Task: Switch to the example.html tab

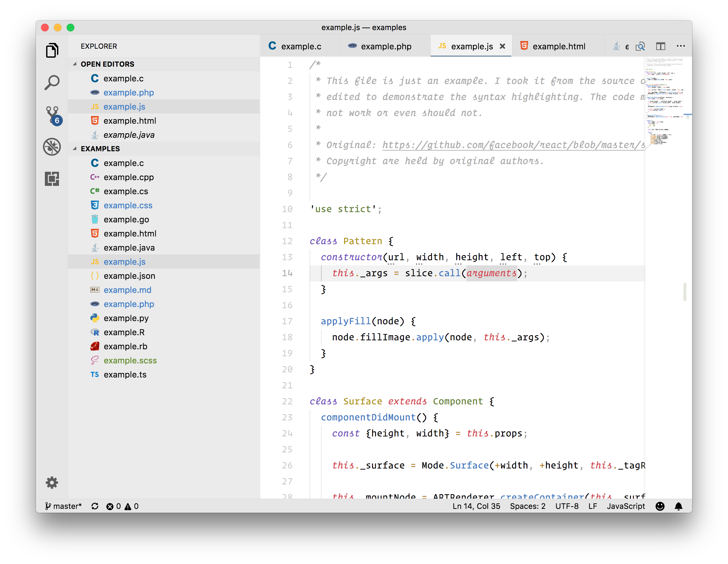Action: (x=559, y=46)
